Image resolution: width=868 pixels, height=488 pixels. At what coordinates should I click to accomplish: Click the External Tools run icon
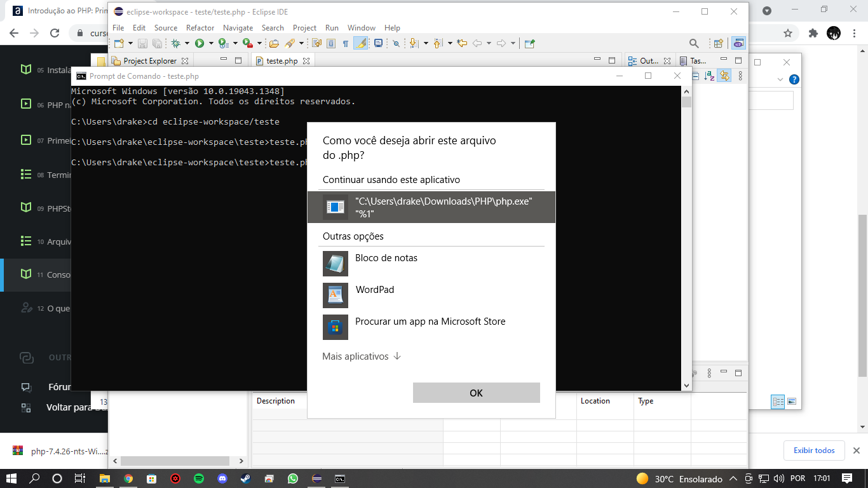coord(248,43)
